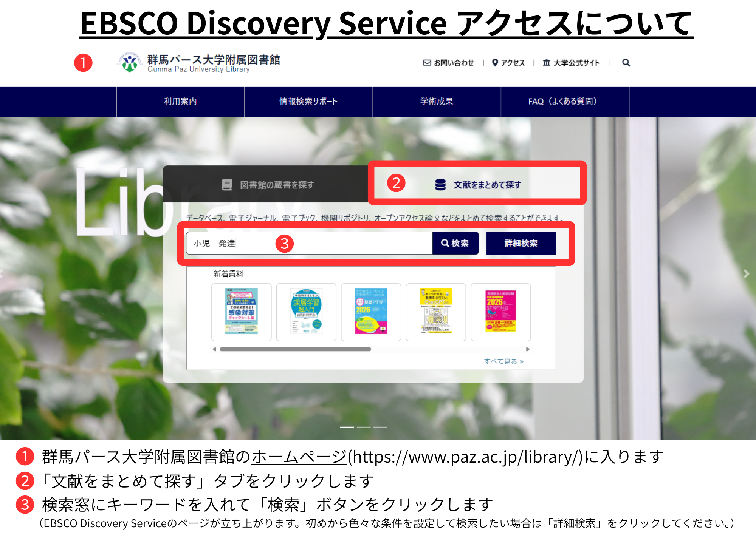Click the 感染対策 book cover thumbnail

[x=242, y=312]
